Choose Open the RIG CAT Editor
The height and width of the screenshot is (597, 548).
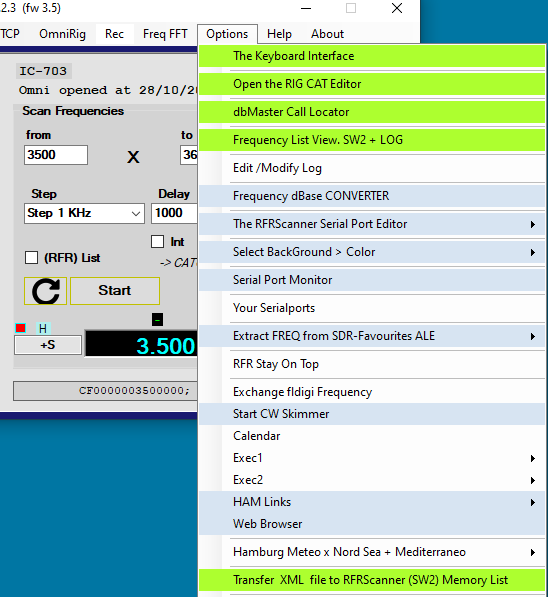point(372,84)
